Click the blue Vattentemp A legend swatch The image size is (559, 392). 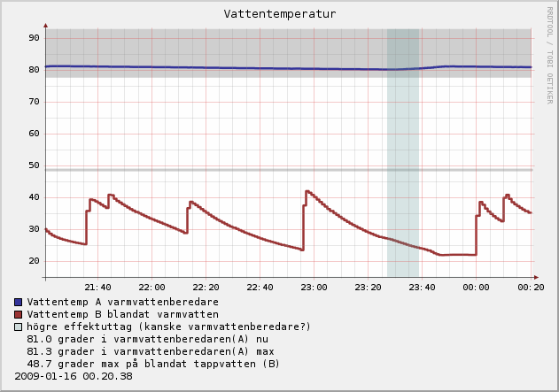click(19, 302)
